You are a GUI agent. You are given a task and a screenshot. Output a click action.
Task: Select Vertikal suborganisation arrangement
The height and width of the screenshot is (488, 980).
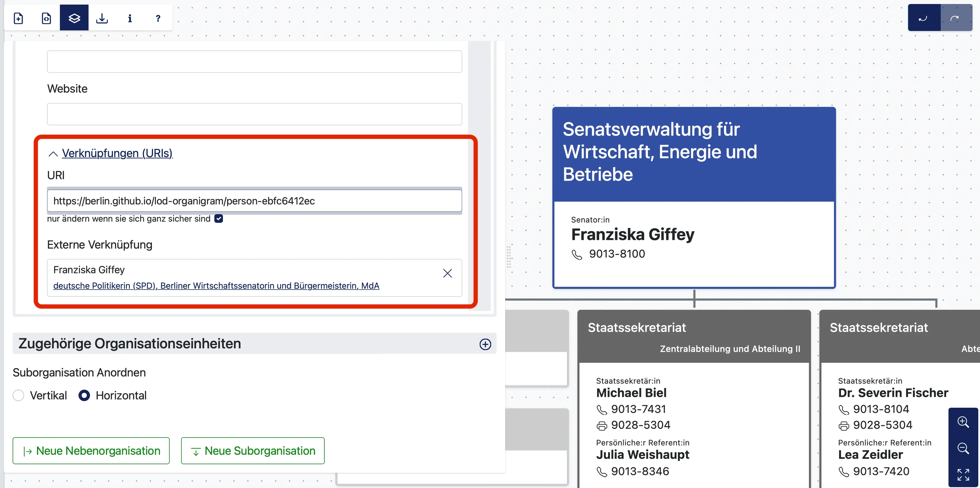tap(18, 395)
